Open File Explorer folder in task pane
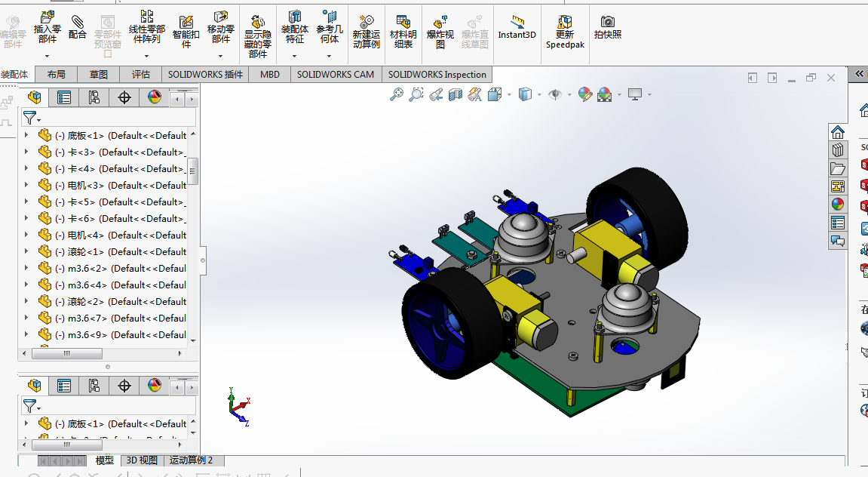The image size is (868, 477). tap(838, 168)
